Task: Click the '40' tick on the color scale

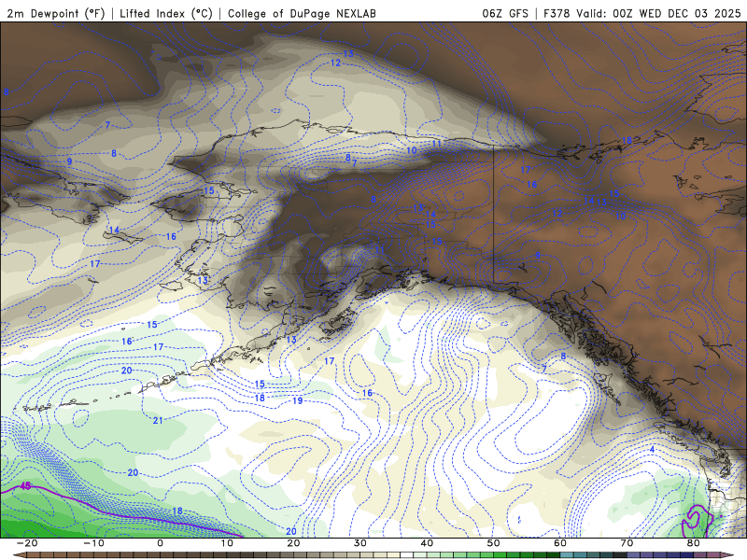Action: point(427,543)
